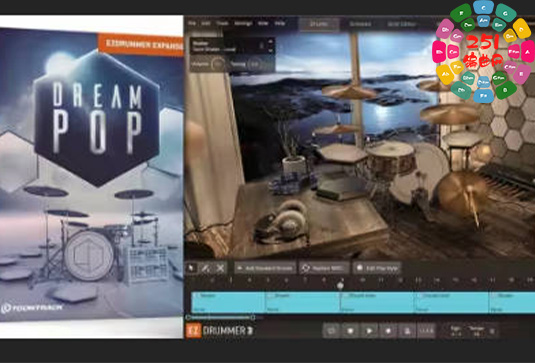535x363 pixels.
Task: Toggle the metronome icon
Action: tap(407, 331)
